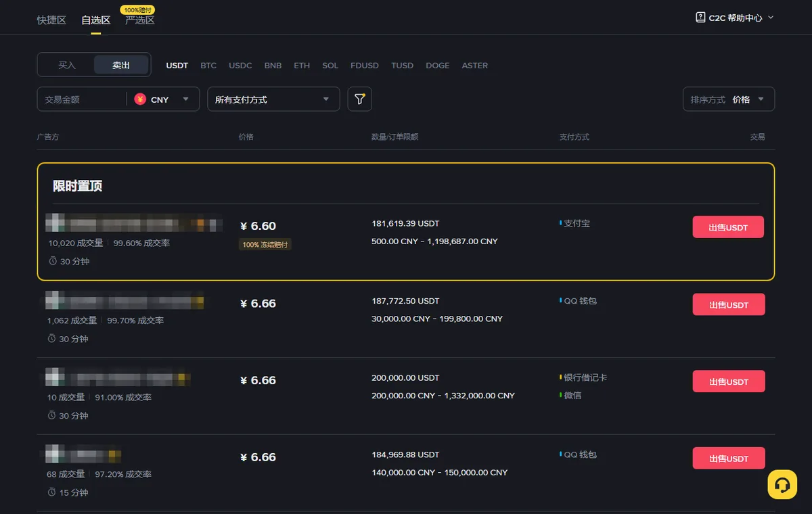Click 出售USDT for the 200,000.00 USDT ad
The height and width of the screenshot is (514, 812).
click(x=729, y=381)
